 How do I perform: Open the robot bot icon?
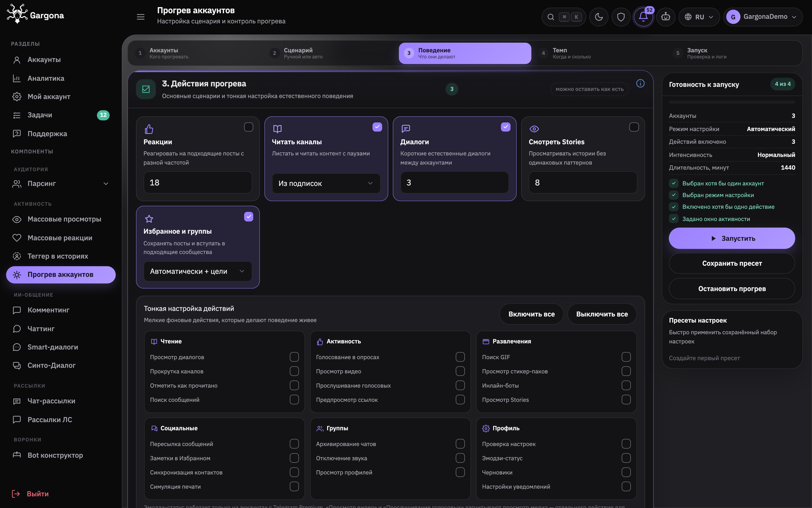click(x=666, y=17)
